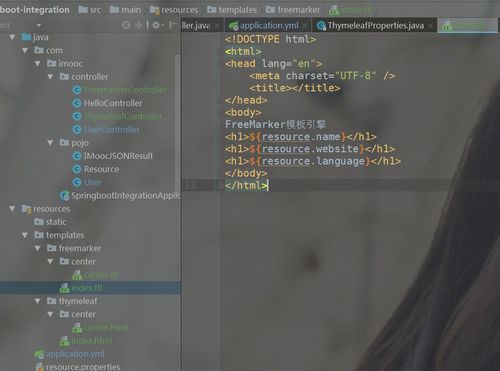Screen dimensions: 500x371
Task: Switch to the ThymeleafProperties.java tab
Action: (375, 26)
